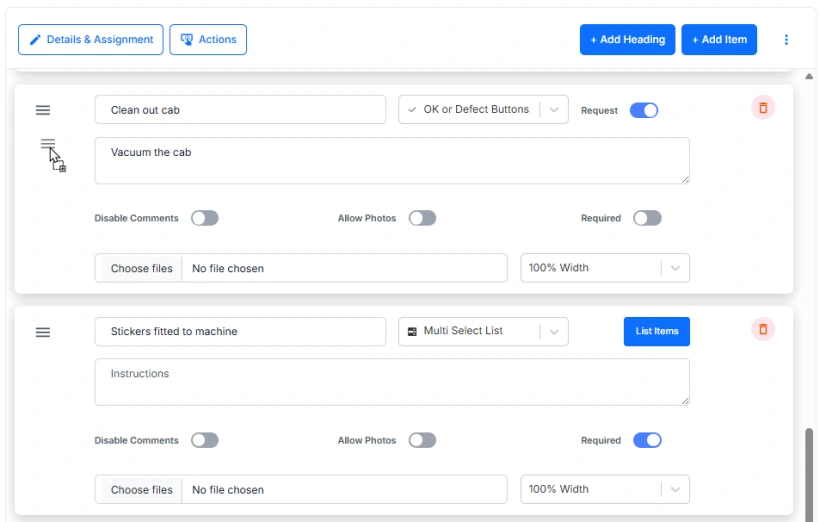This screenshot has width=820, height=522.
Task: Open the Actions tab
Action: 208,40
